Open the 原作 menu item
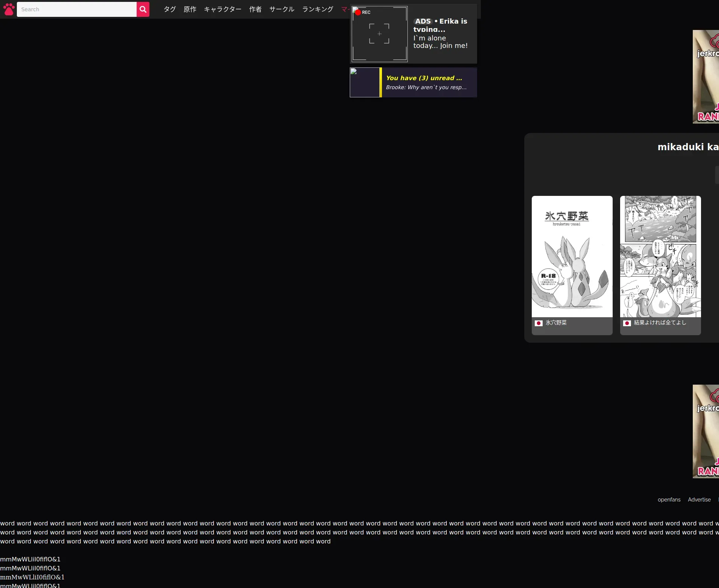The width and height of the screenshot is (719, 588). (190, 9)
